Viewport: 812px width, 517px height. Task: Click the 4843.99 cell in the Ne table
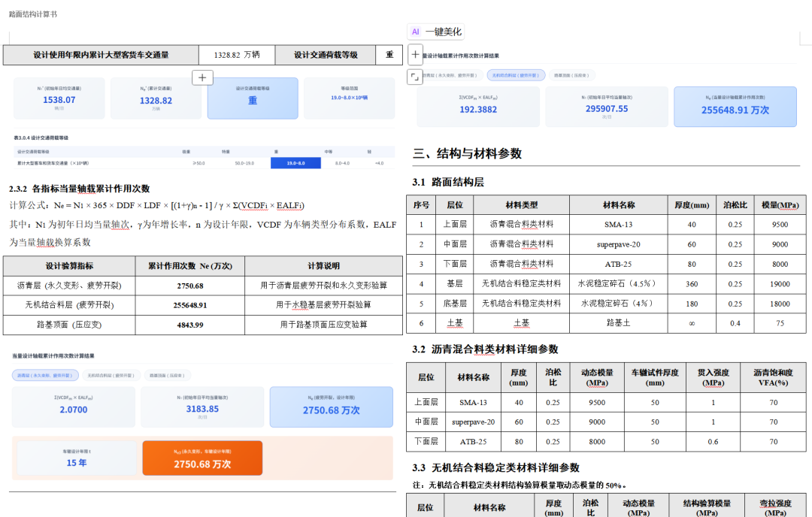tap(190, 325)
